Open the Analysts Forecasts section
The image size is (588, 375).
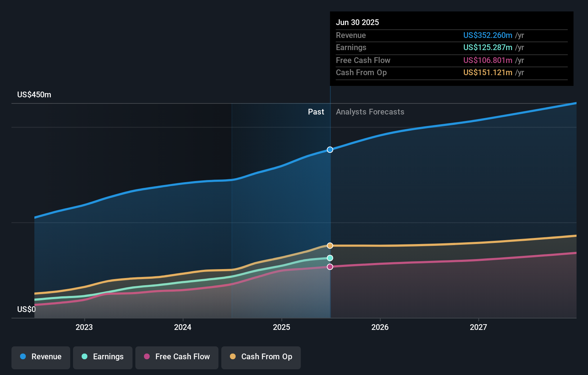point(370,112)
